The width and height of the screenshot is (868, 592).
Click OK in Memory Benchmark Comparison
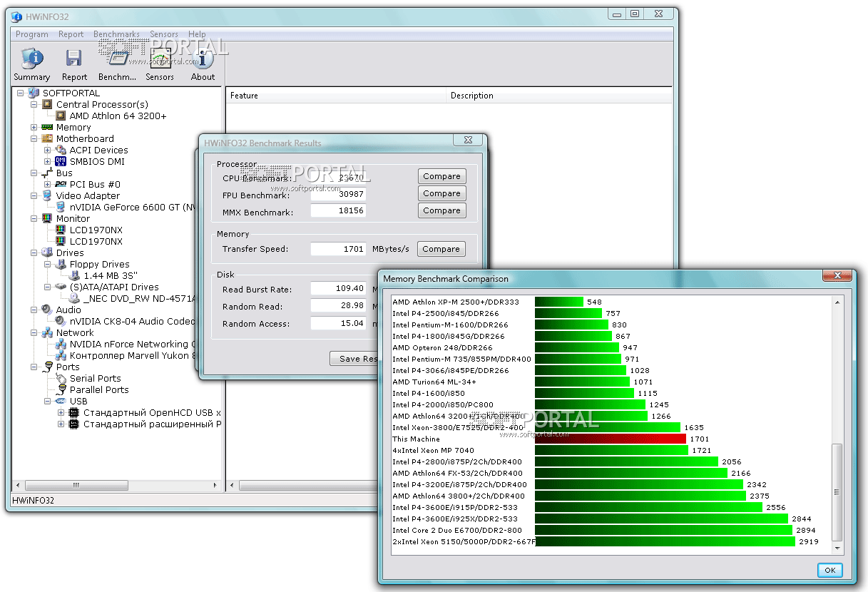tap(830, 571)
